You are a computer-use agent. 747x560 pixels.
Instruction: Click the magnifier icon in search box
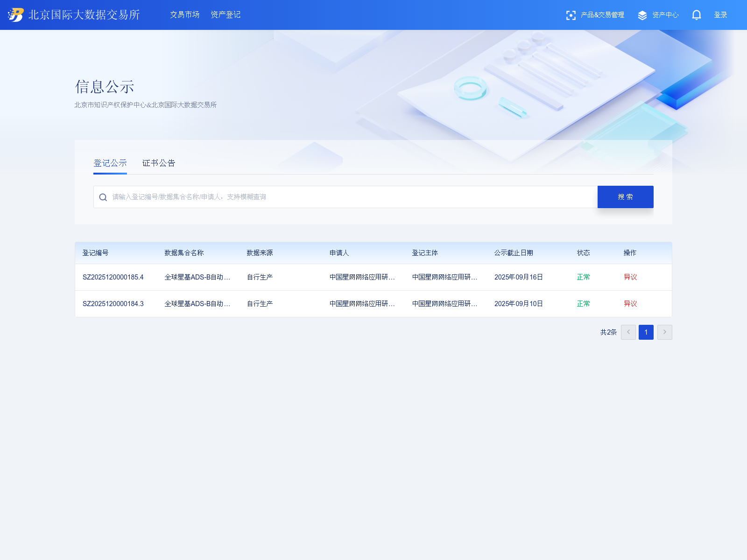coord(103,197)
